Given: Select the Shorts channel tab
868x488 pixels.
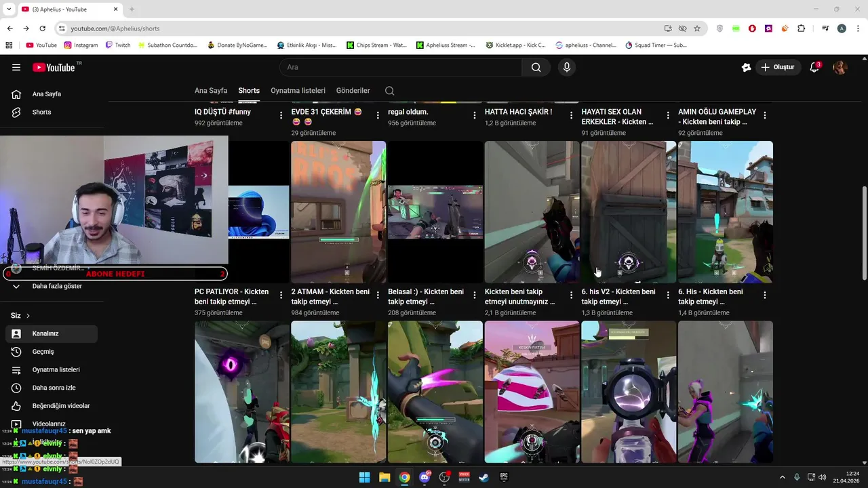Looking at the screenshot, I should click(249, 91).
